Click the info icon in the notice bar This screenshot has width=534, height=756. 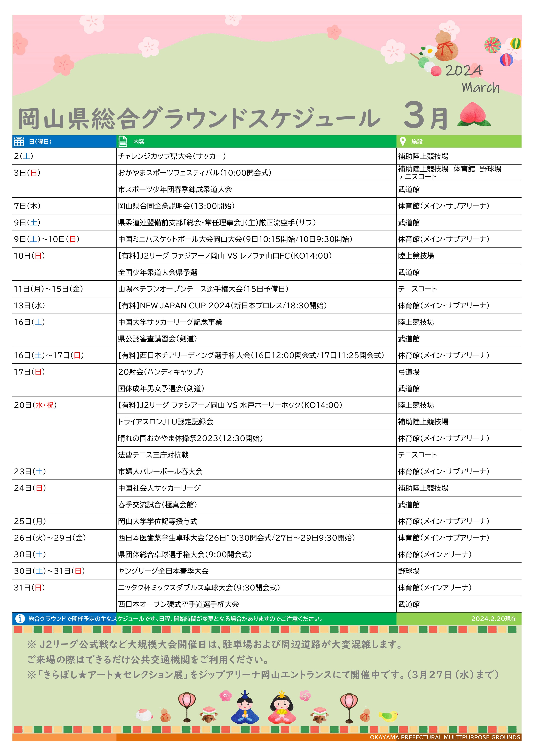20,618
